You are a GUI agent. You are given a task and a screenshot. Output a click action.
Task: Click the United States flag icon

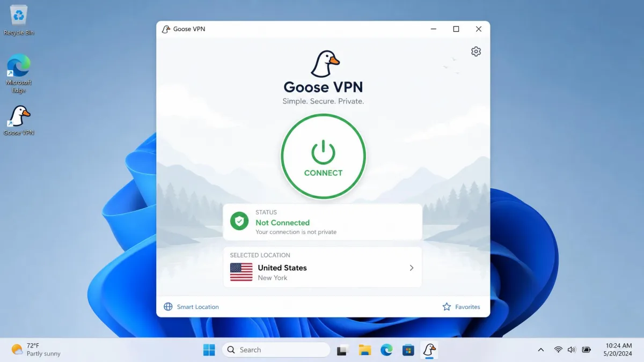[x=241, y=272]
